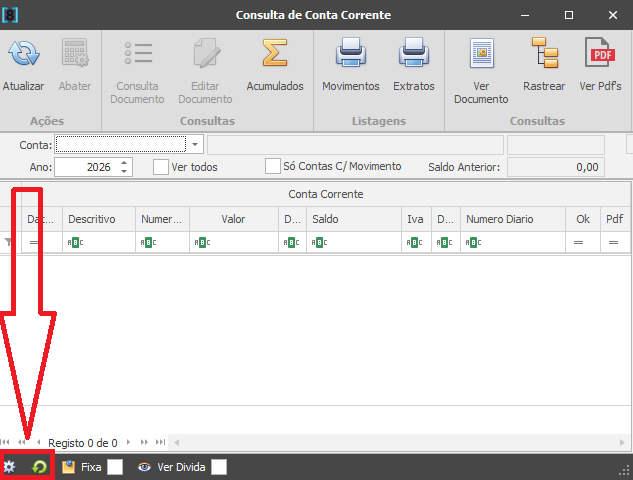
Task: Check the Fixa checkbox
Action: (115, 466)
